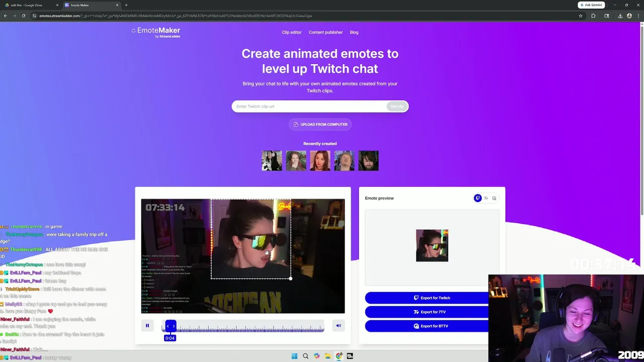Click the browser address bar URL
644x362 pixels.
tap(176, 16)
